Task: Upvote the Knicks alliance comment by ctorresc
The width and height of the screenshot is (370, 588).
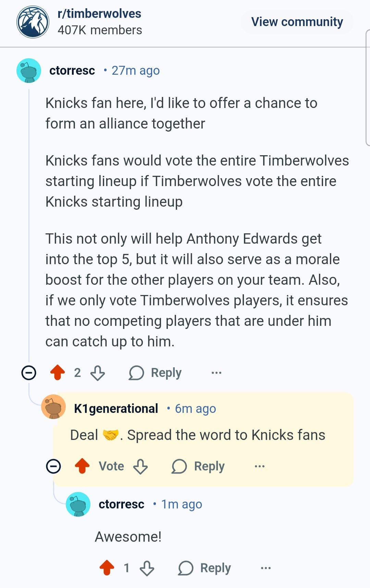Action: coord(58,372)
